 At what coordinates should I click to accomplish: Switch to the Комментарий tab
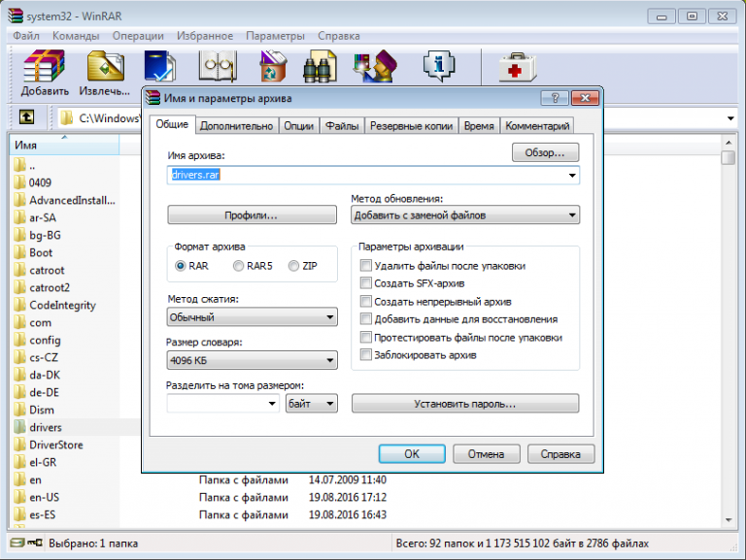coord(537,126)
